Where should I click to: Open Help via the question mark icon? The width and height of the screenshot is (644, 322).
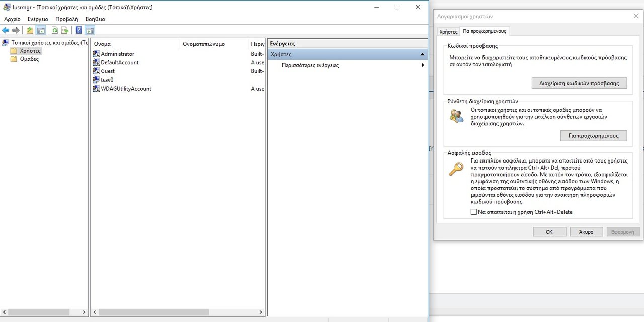(x=79, y=30)
